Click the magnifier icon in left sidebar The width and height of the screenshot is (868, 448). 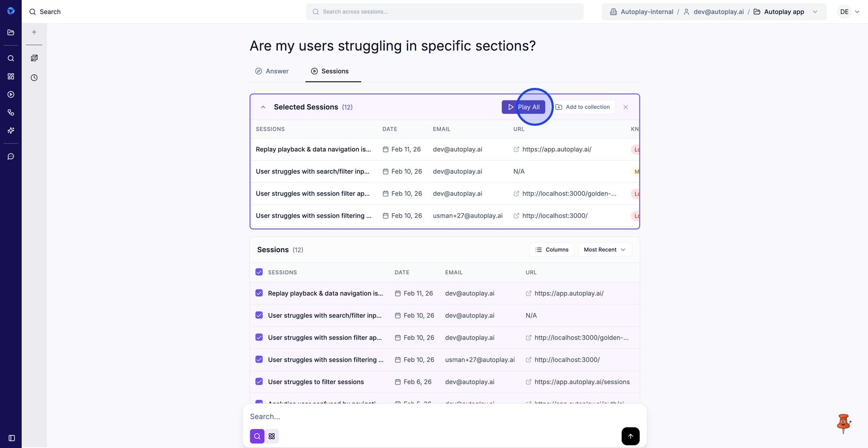click(x=10, y=58)
